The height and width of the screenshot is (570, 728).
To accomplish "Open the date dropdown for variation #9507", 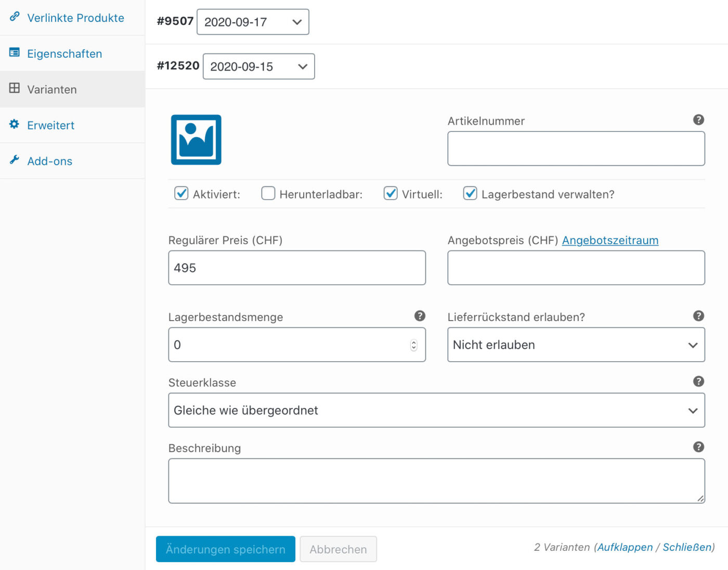I will [253, 22].
